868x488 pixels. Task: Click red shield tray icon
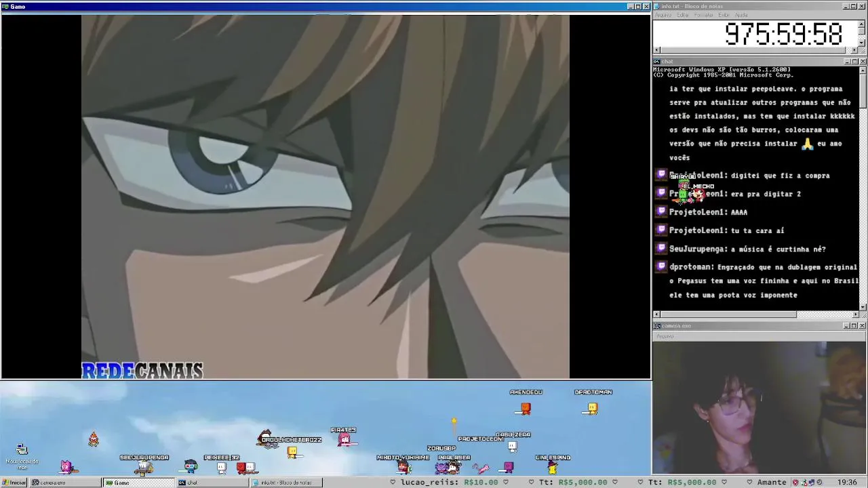(x=796, y=483)
